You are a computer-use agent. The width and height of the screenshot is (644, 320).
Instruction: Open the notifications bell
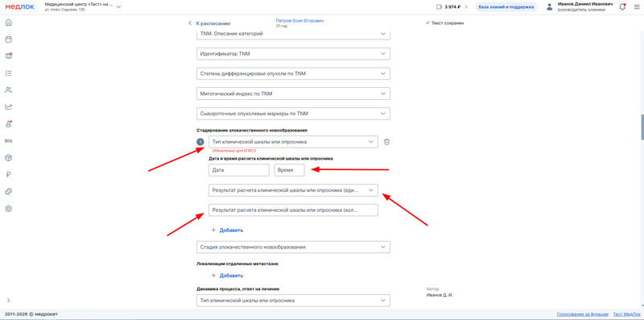(x=622, y=7)
